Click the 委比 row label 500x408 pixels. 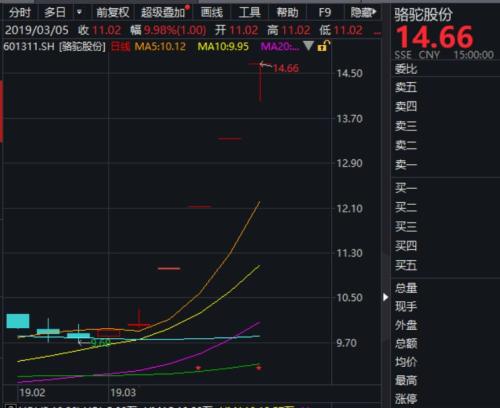406,69
